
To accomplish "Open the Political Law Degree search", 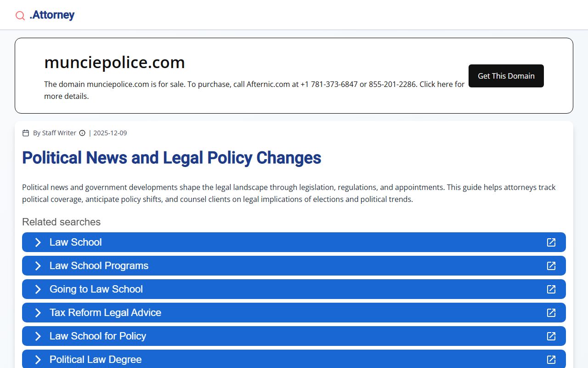I will click(294, 359).
